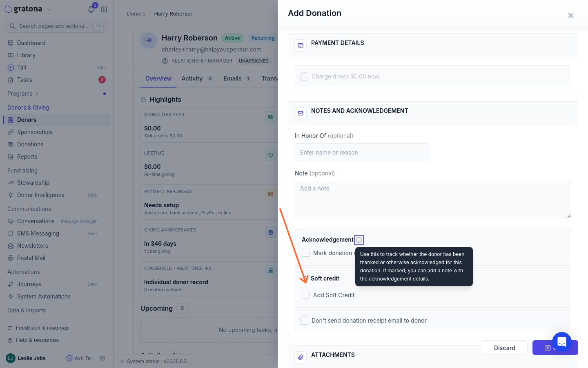The width and height of the screenshot is (588, 368).
Task: Open Ask Tali assistant
Action: click(80, 358)
